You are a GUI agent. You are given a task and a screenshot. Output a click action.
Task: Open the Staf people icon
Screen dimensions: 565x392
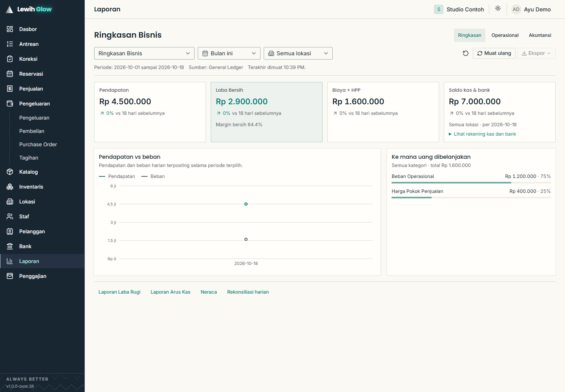[x=10, y=216]
